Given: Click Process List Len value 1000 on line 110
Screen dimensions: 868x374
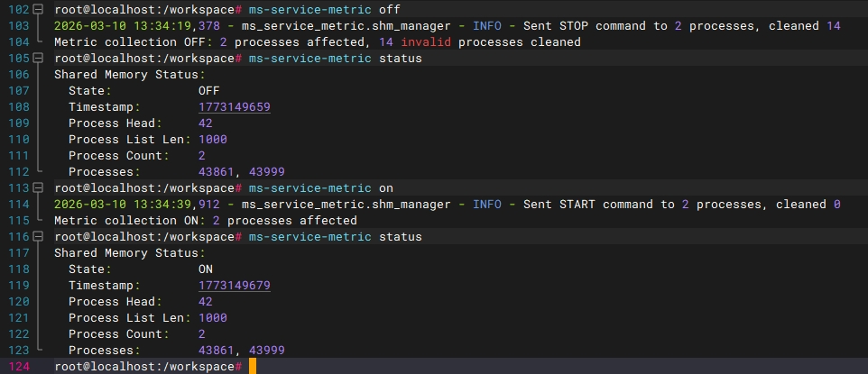Looking at the screenshot, I should point(213,140).
